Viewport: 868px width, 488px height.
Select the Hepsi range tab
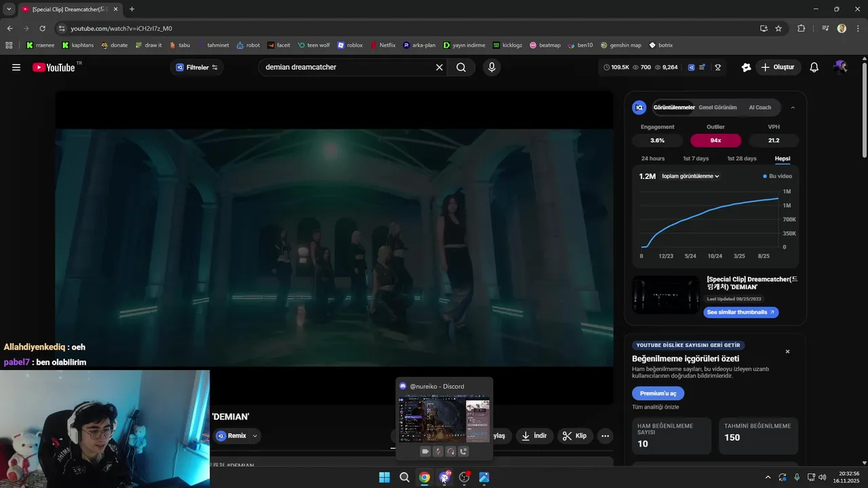(x=783, y=159)
